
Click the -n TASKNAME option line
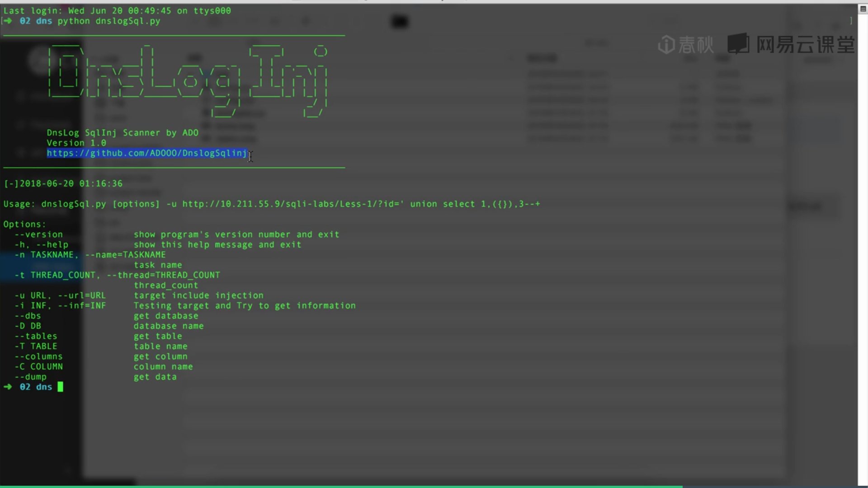[x=90, y=255]
